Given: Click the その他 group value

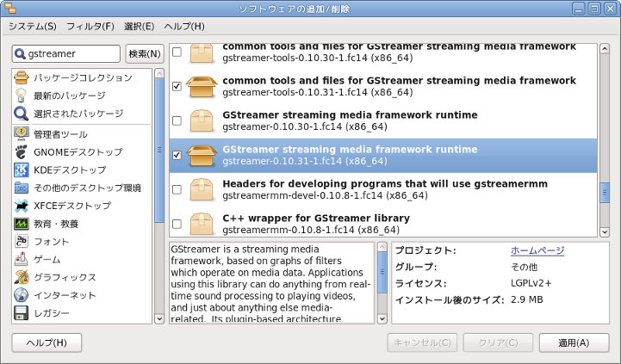Looking at the screenshot, I should pyautogui.click(x=524, y=267).
